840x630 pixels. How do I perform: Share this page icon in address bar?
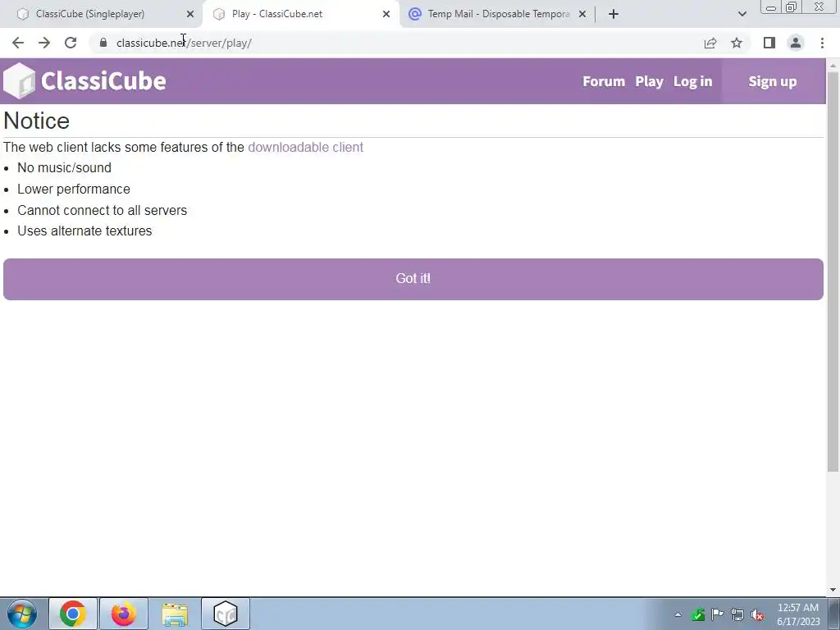[710, 43]
